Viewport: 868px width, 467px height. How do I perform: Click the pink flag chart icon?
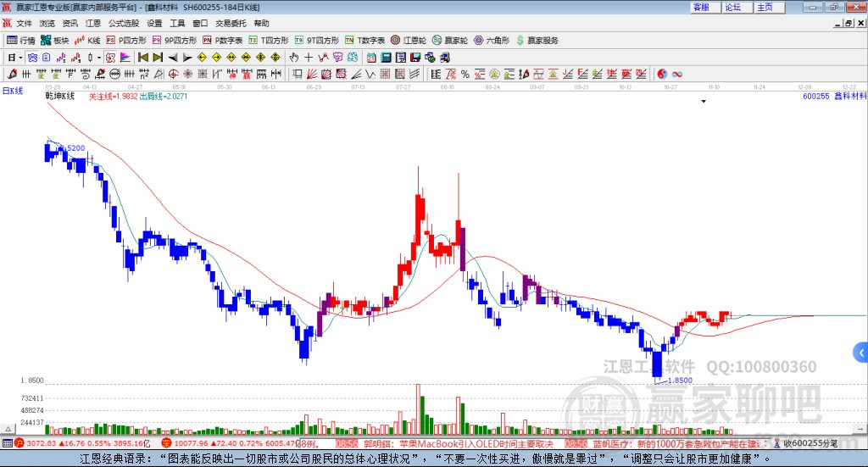(125, 58)
